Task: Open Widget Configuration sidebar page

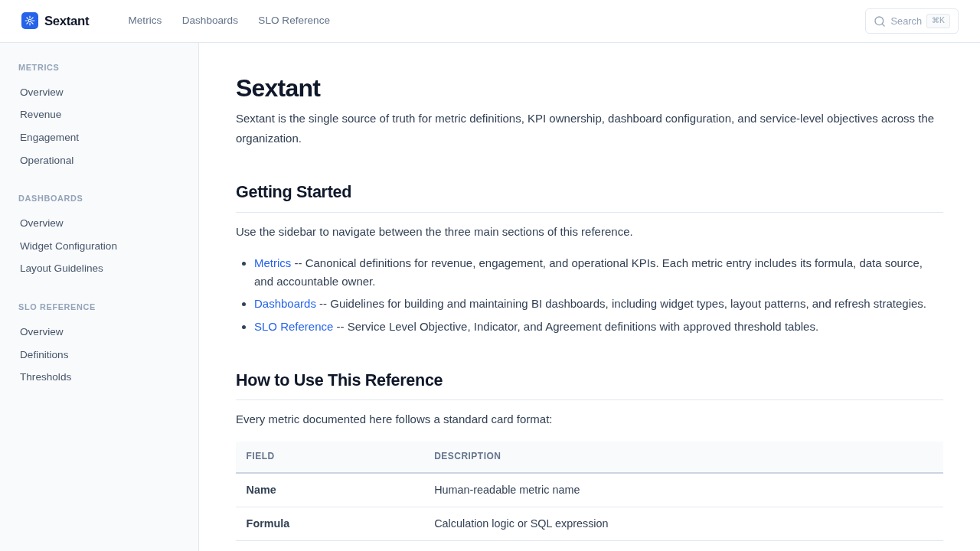Action: click(x=68, y=246)
